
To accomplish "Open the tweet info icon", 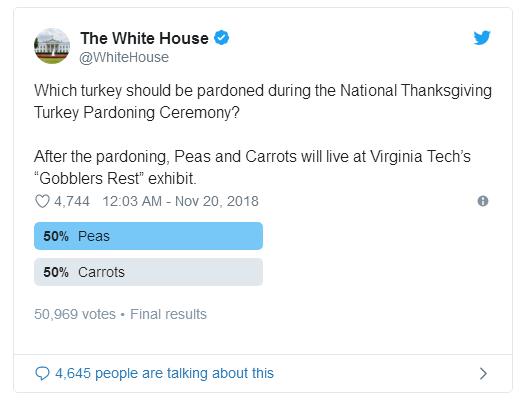I will (x=483, y=201).
